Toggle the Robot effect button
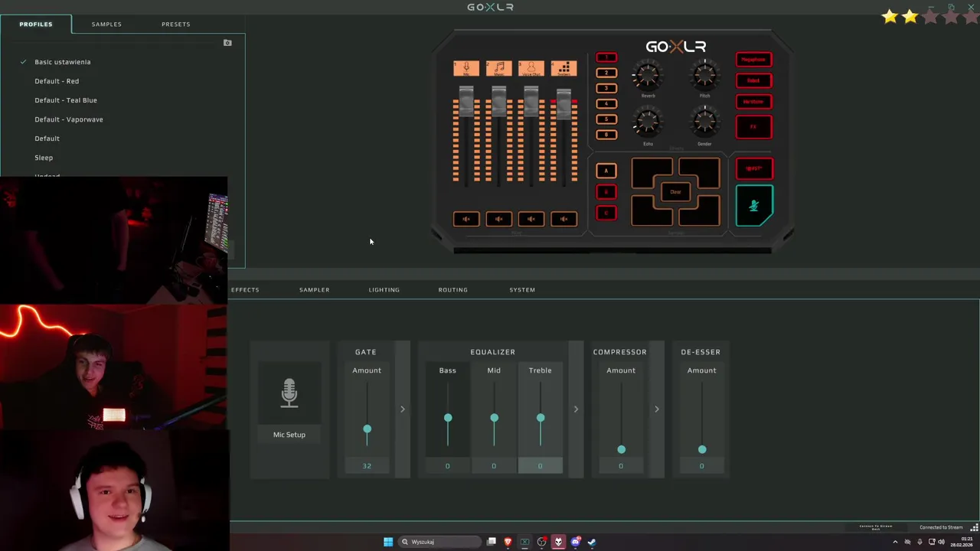Screen dimensions: 980x551 (754, 80)
